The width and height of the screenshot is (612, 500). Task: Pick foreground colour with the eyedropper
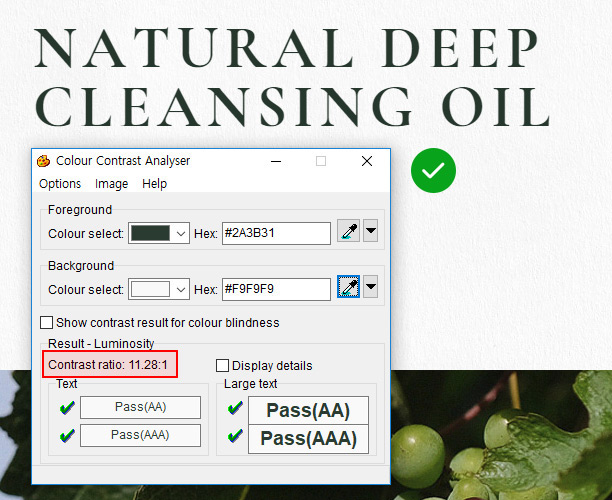(348, 233)
